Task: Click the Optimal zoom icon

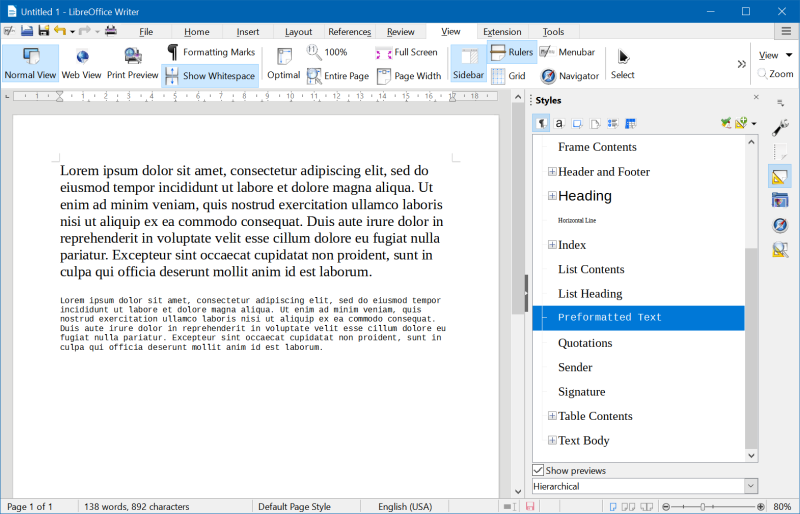Action: pyautogui.click(x=284, y=63)
